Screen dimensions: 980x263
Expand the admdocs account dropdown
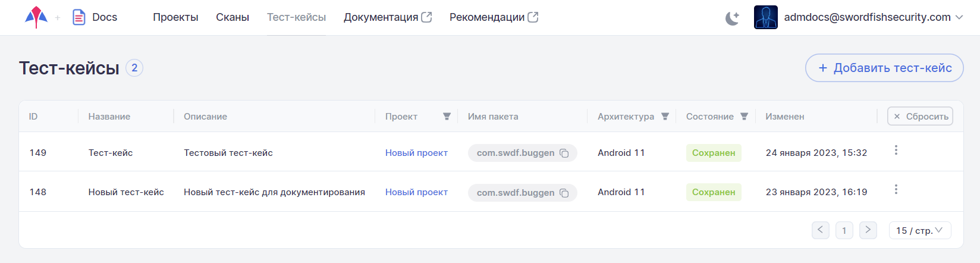tap(959, 17)
